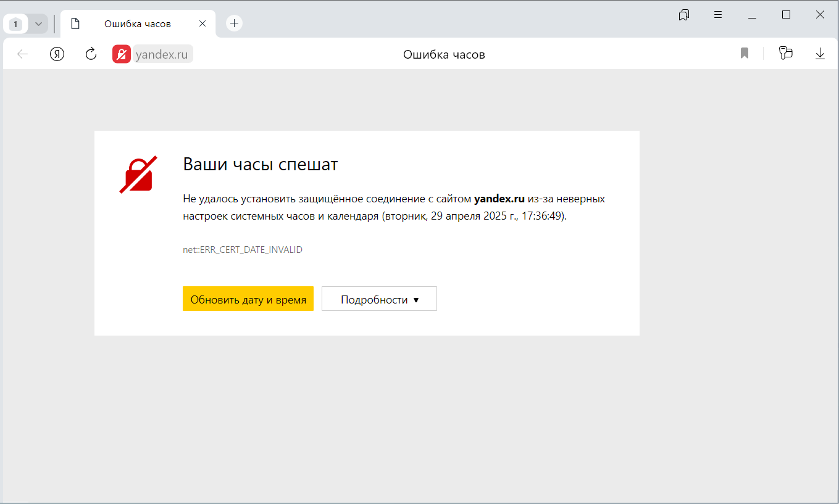Open the red Protect crossed-lock icon
The width and height of the screenshot is (839, 504).
coord(122,54)
